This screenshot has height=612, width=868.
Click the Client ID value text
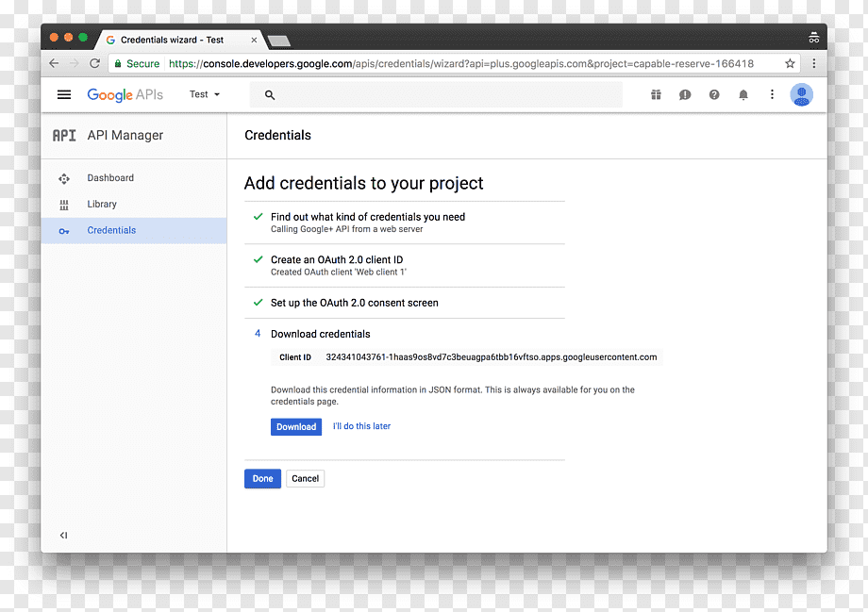(x=491, y=357)
